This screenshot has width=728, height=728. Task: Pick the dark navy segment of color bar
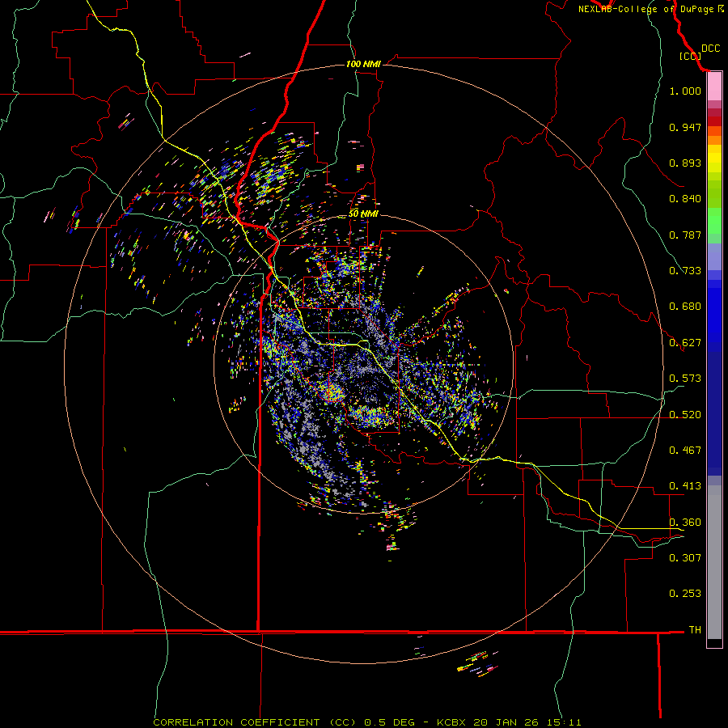click(x=714, y=409)
